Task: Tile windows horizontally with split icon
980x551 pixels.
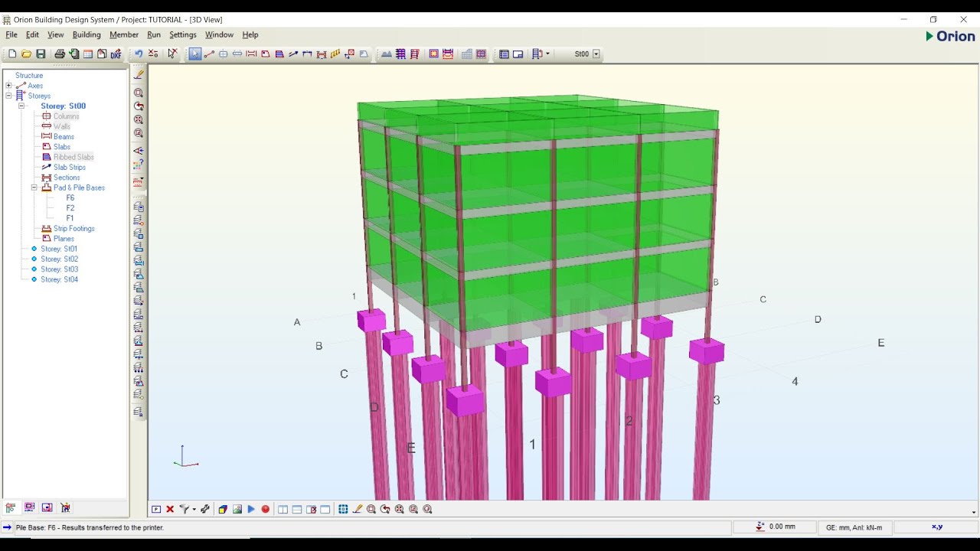Action: 297,510
